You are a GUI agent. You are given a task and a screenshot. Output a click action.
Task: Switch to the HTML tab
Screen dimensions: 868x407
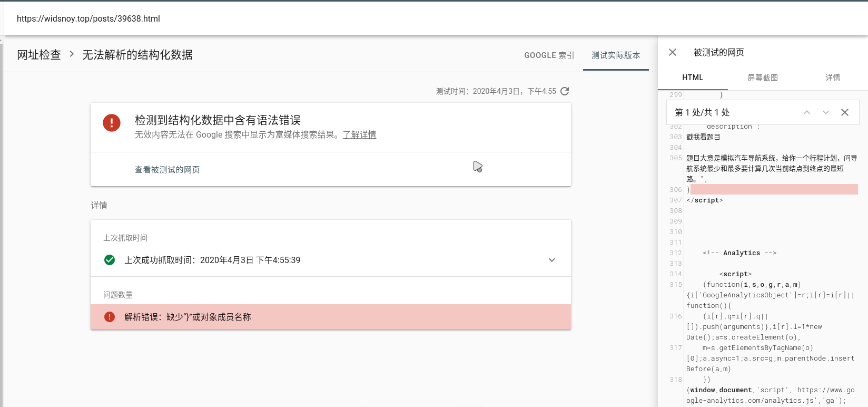click(x=693, y=77)
